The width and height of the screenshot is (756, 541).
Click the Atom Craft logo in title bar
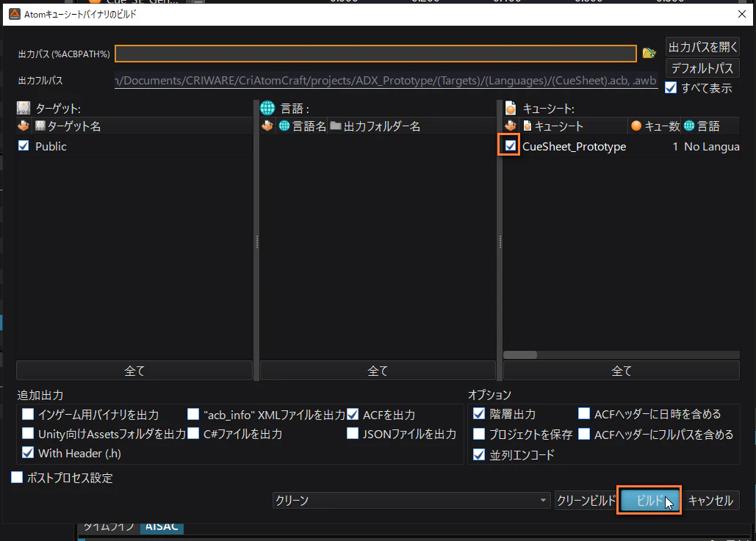tap(15, 14)
